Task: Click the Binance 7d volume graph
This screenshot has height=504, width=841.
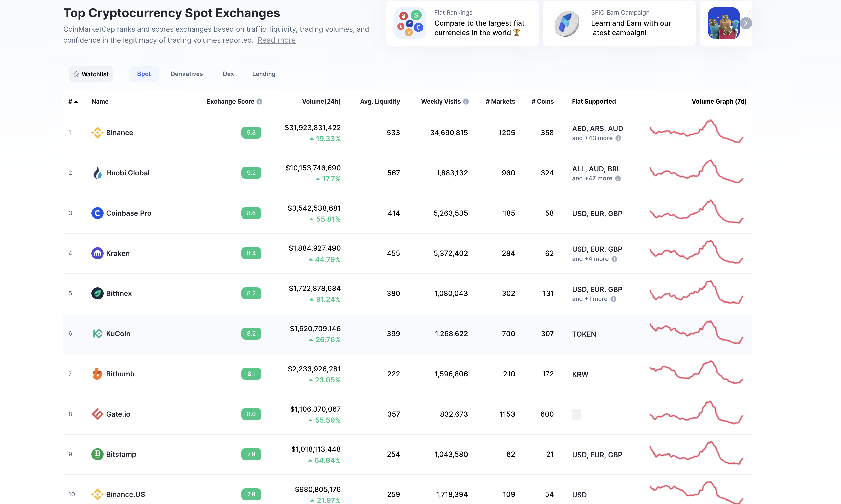Action: 697,131
